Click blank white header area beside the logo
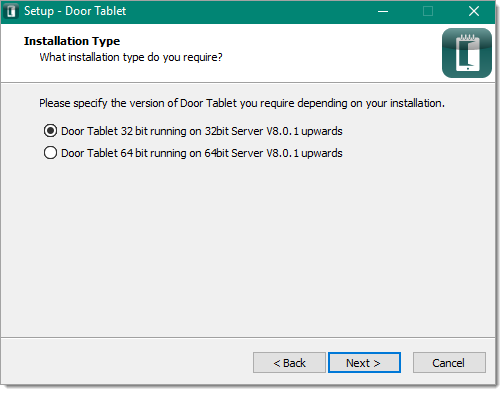 (330, 53)
